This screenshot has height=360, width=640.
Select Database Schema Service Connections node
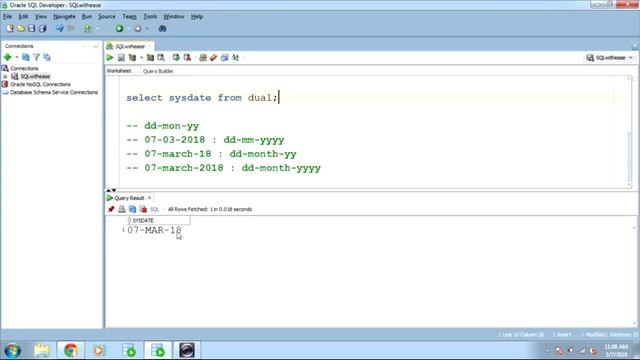pos(53,92)
